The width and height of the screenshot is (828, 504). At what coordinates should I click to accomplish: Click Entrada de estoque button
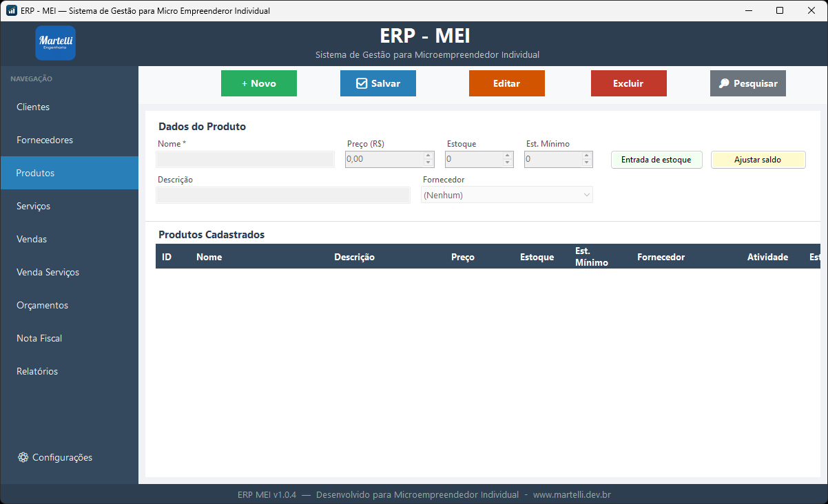tap(656, 160)
